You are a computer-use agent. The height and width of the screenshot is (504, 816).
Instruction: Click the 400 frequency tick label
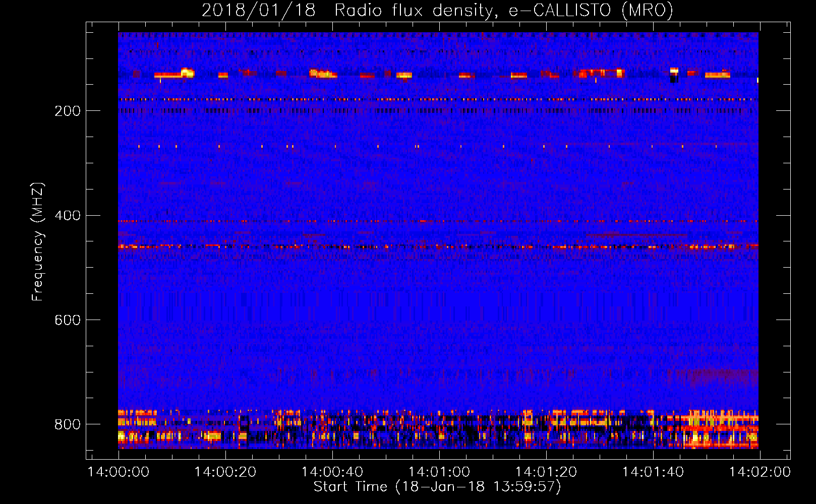pos(68,216)
